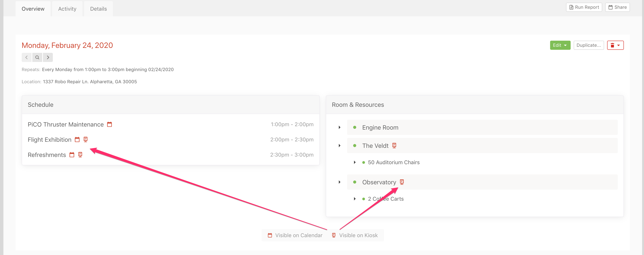Go to previous event date
The image size is (644, 255).
pos(26,58)
